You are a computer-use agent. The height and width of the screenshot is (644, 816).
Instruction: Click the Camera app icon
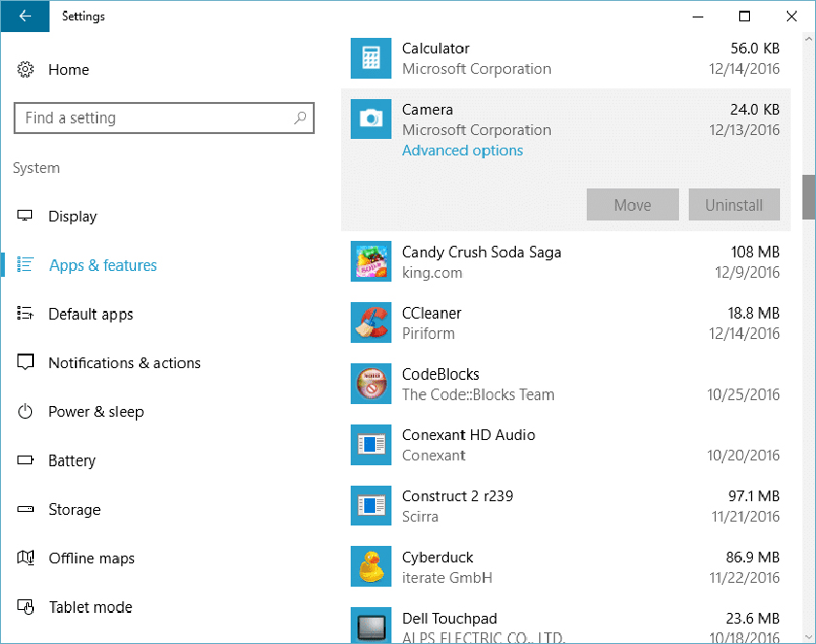[370, 119]
